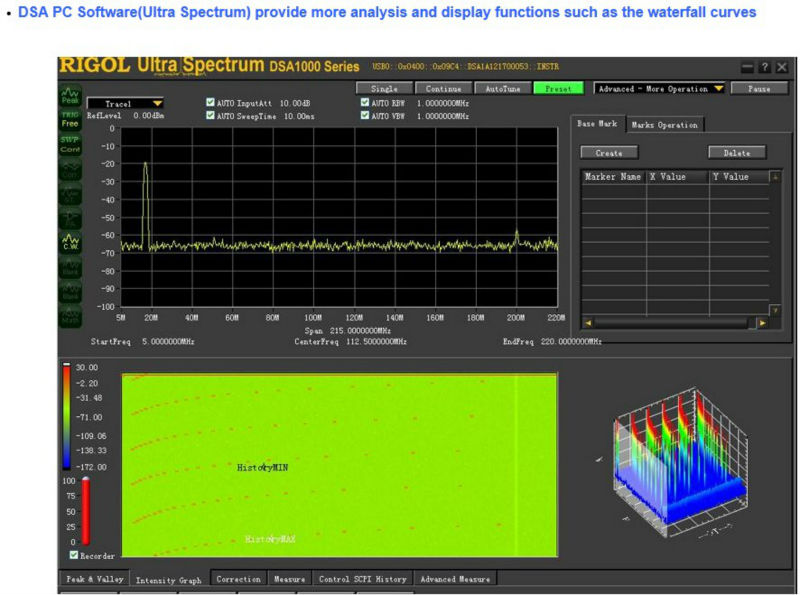800x595 pixels.
Task: Click the SWP Cont sweep icon
Action: coord(70,144)
